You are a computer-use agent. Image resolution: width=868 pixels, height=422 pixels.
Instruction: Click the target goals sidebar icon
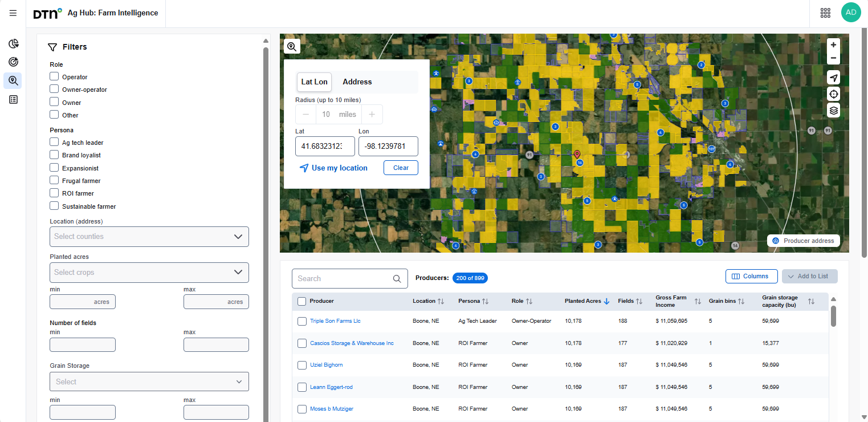[14, 62]
